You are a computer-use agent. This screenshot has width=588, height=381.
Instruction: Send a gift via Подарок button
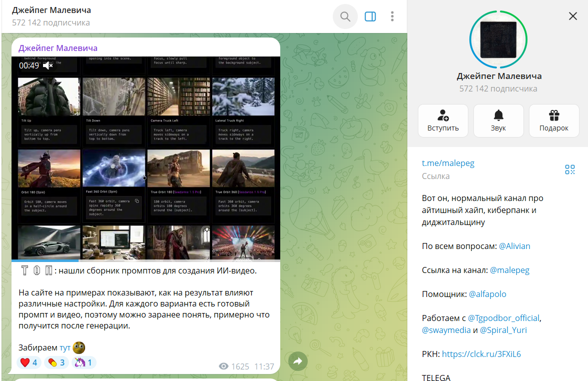click(x=554, y=120)
